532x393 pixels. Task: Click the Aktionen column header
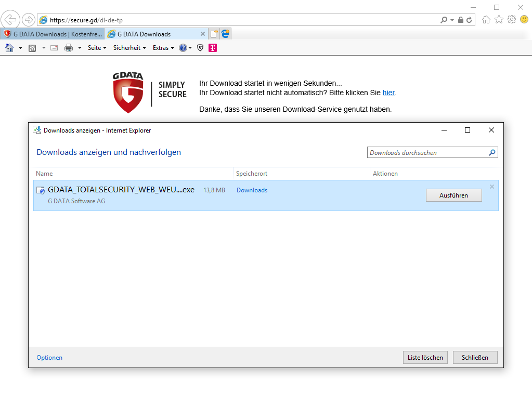pos(434,173)
